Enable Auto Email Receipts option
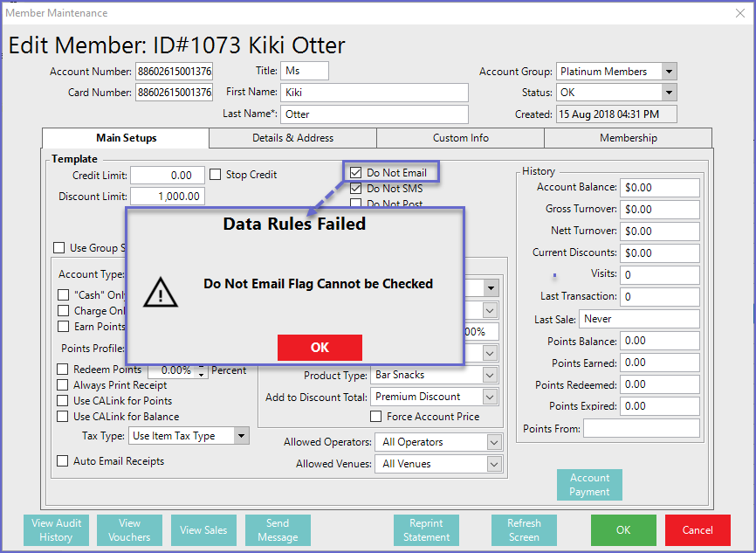Image resolution: width=756 pixels, height=553 pixels. coord(62,461)
